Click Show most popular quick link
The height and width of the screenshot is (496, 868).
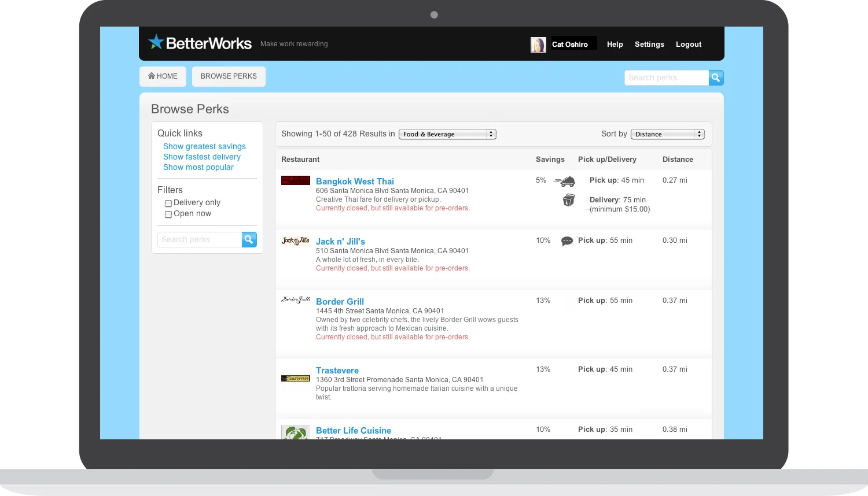pos(198,167)
